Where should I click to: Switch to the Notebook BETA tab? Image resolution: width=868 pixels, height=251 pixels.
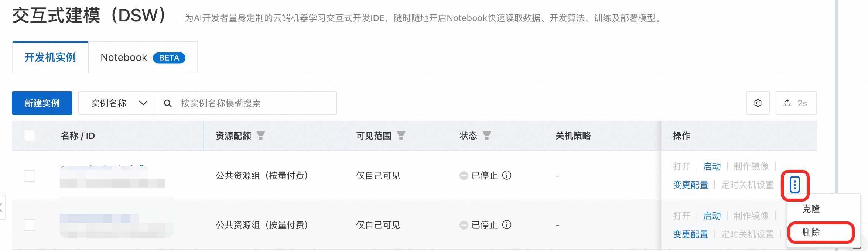143,58
